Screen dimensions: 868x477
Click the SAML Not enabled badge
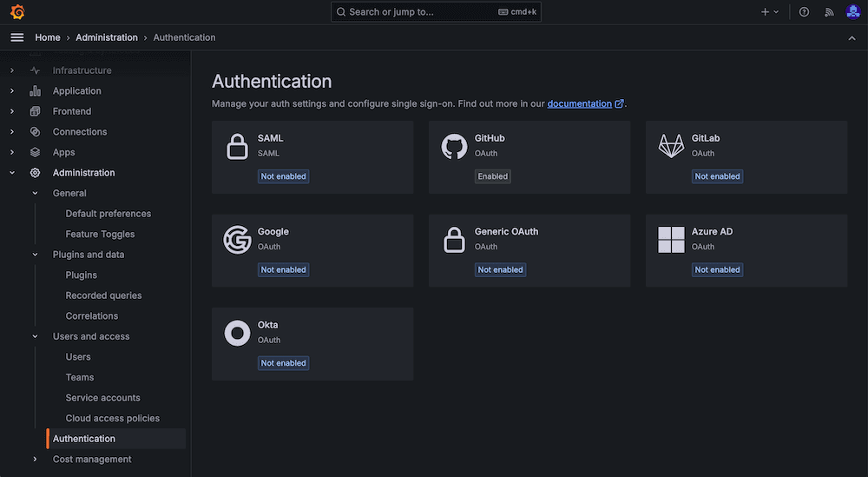pos(284,176)
